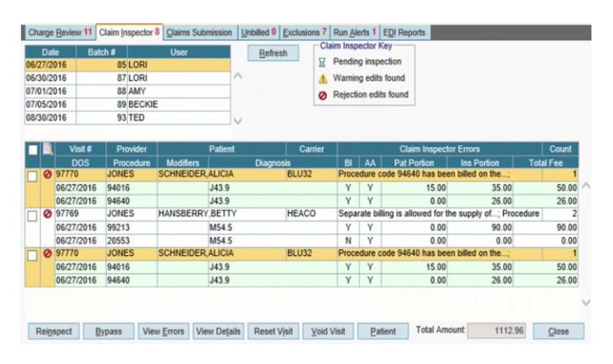Click the Total Fee column header
The width and height of the screenshot is (613, 364).
click(x=545, y=163)
